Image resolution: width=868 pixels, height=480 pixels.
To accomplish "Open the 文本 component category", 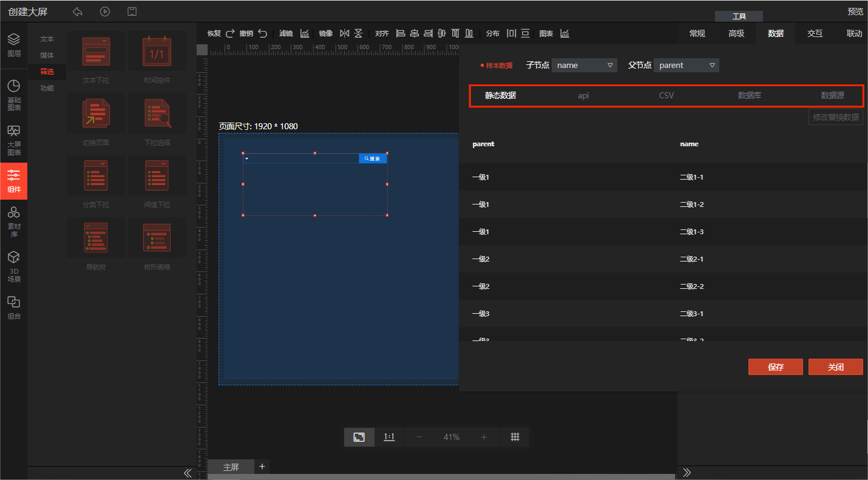I will (47, 39).
